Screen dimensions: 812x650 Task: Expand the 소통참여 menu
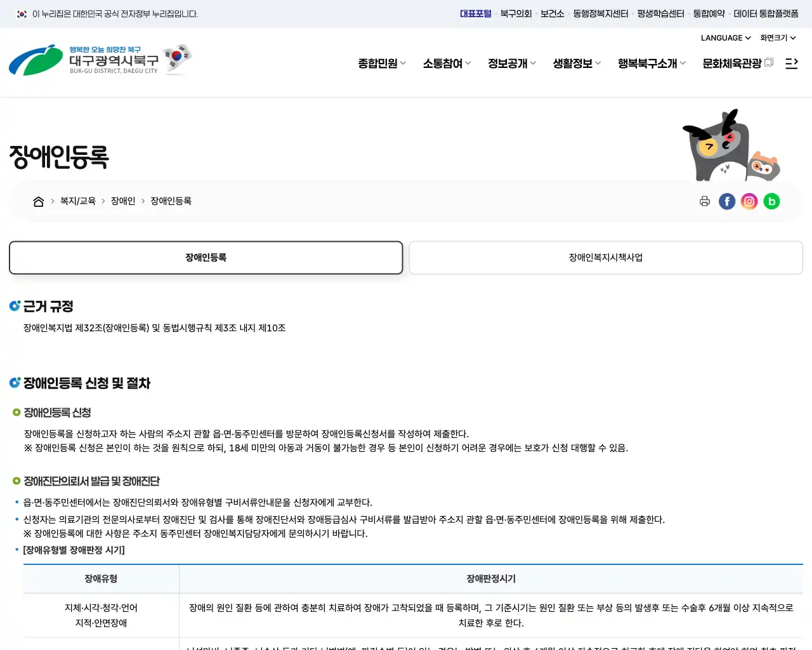click(x=447, y=63)
